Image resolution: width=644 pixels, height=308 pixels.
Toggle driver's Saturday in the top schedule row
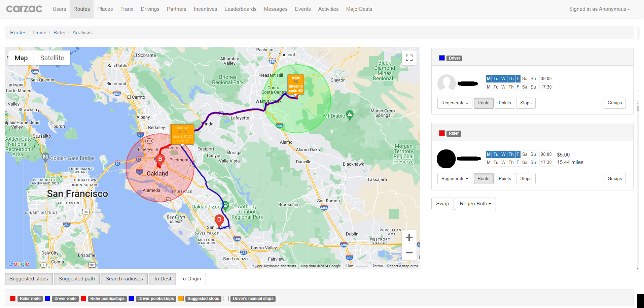tap(525, 79)
